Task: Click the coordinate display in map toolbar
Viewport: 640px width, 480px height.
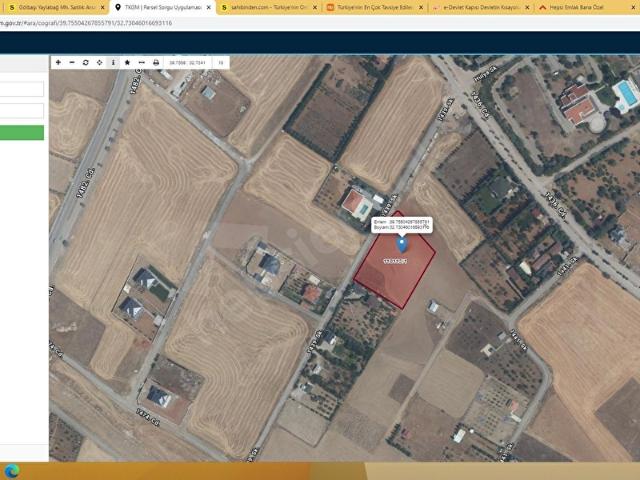Action: 187,63
